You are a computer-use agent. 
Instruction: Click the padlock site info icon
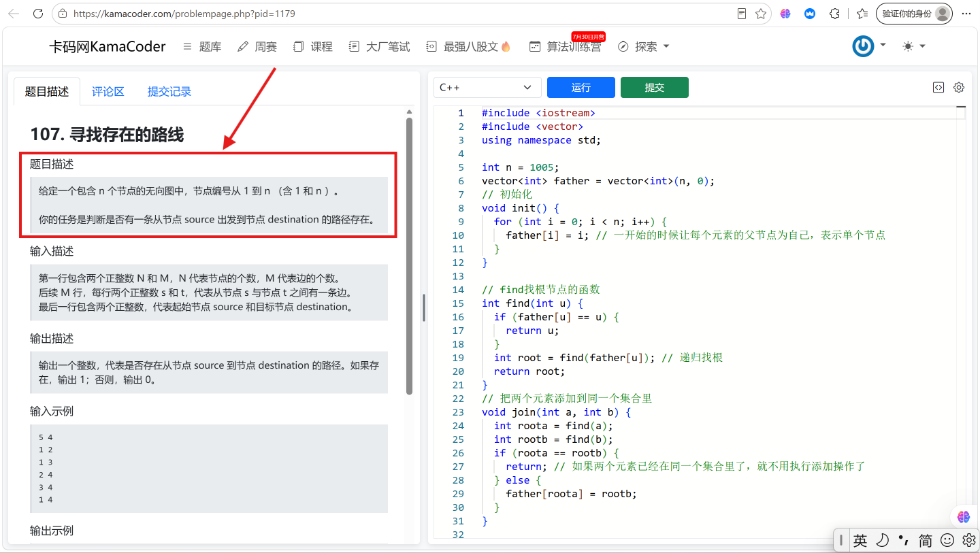tap(63, 14)
